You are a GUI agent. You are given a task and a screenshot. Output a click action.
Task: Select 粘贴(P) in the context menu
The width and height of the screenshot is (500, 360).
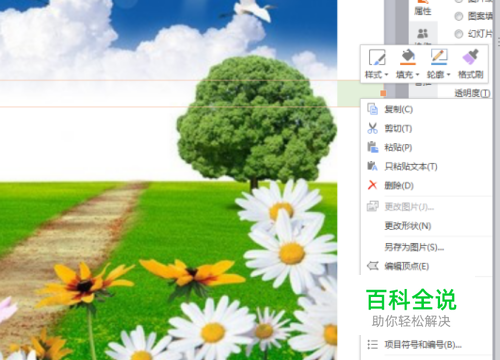point(427,147)
